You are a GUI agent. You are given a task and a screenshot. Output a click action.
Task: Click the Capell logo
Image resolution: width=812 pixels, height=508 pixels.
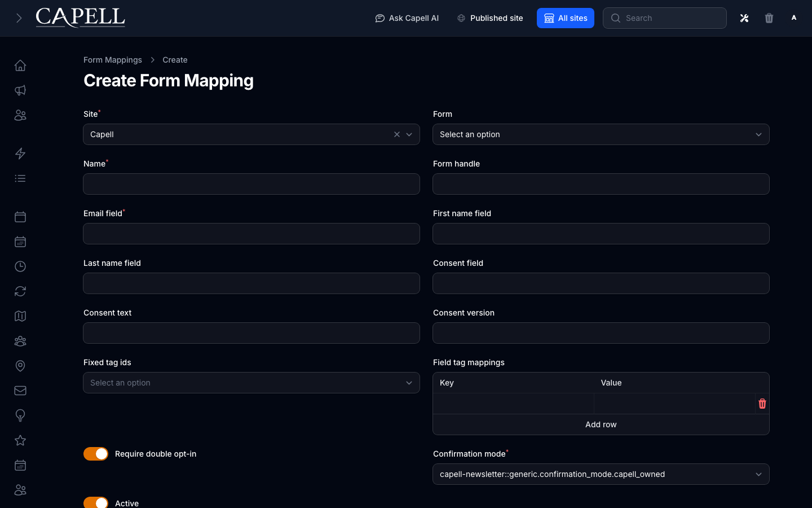click(80, 17)
